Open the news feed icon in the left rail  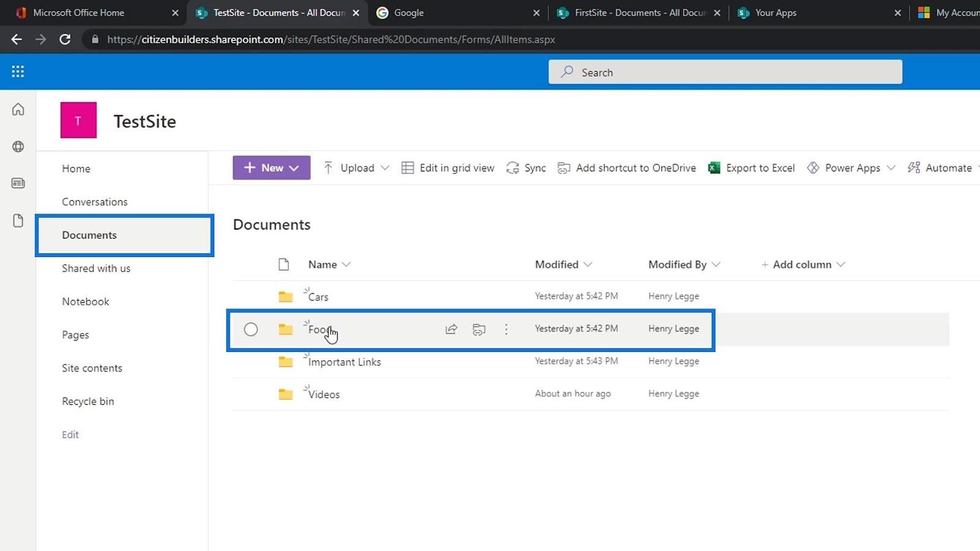click(x=18, y=183)
